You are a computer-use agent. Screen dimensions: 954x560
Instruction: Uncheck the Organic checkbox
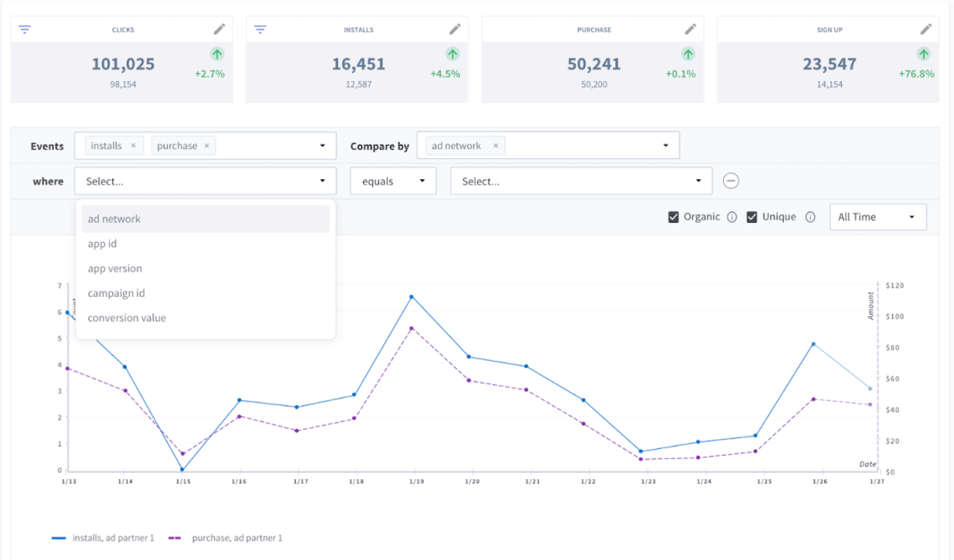673,216
